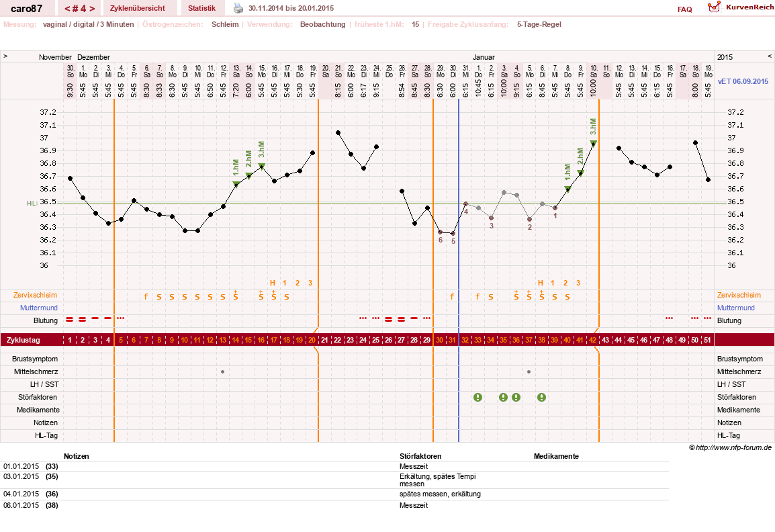Click the HL-Tag row label on left
Viewport: 775px width, 532px height.
point(46,435)
